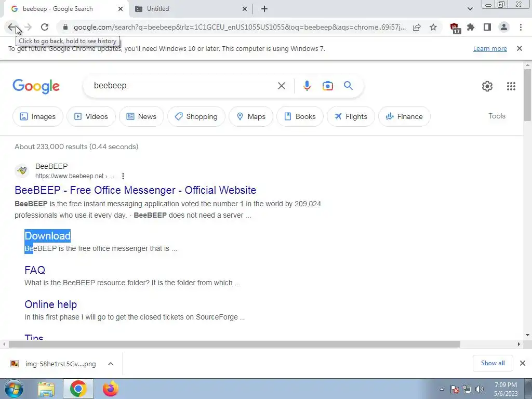Dismiss the Chrome update notice bar
This screenshot has width=532, height=399.
coord(520,48)
